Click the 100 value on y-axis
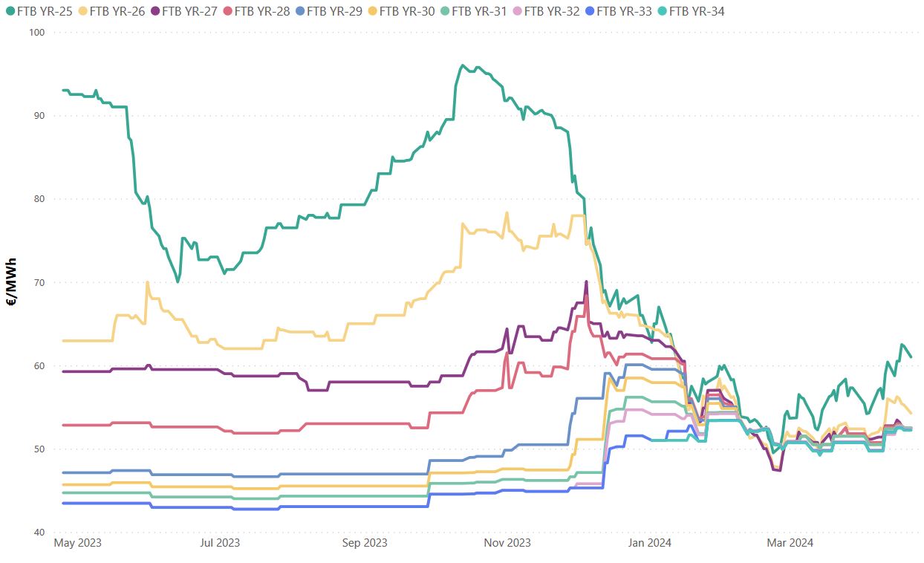The height and width of the screenshot is (563, 924). point(37,33)
